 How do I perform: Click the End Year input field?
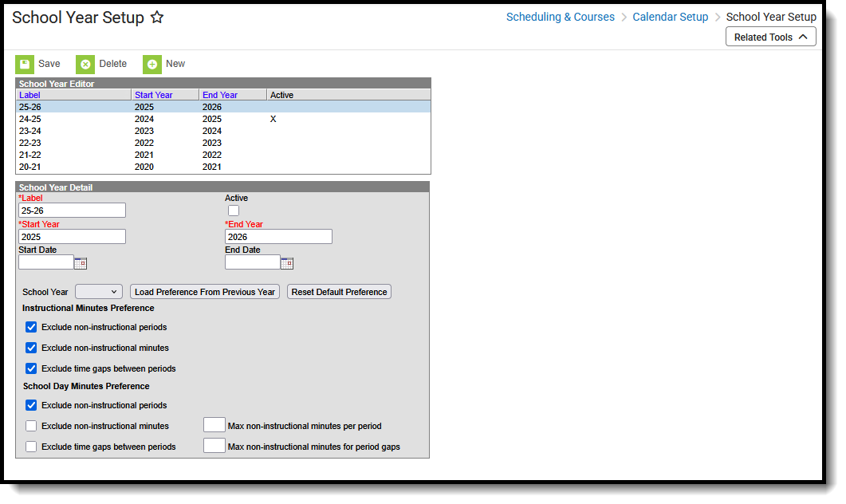pyautogui.click(x=278, y=237)
